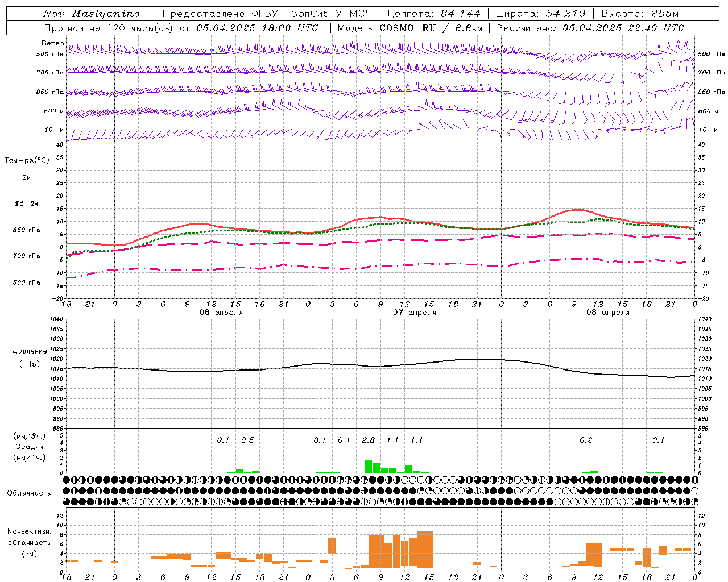Click the tallest green precipitation bar below 2.8
The height and width of the screenshot is (582, 728).
pyautogui.click(x=369, y=467)
